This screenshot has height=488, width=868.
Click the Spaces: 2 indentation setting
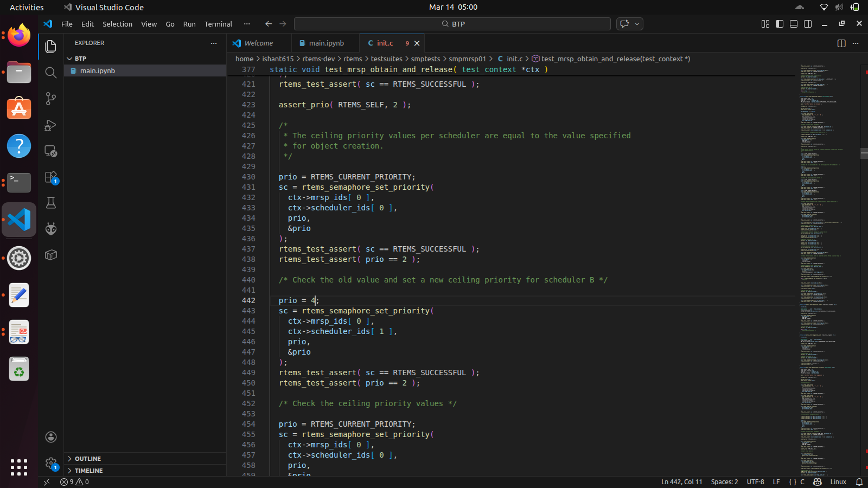pyautogui.click(x=724, y=482)
